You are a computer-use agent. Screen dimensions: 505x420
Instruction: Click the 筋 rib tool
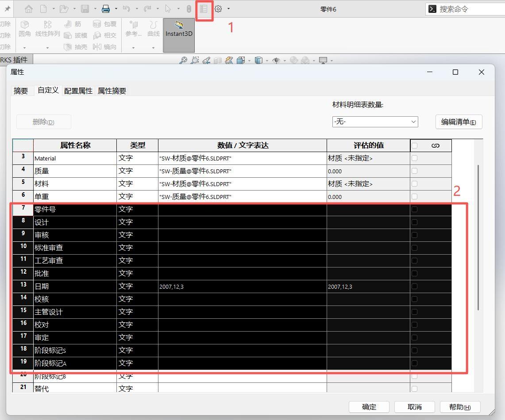point(73,24)
